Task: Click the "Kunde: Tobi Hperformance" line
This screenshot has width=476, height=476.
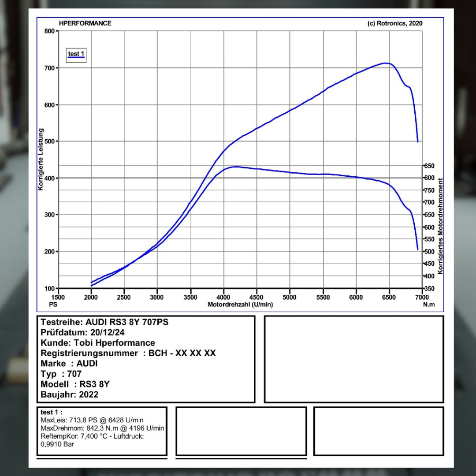Action: pyautogui.click(x=98, y=343)
